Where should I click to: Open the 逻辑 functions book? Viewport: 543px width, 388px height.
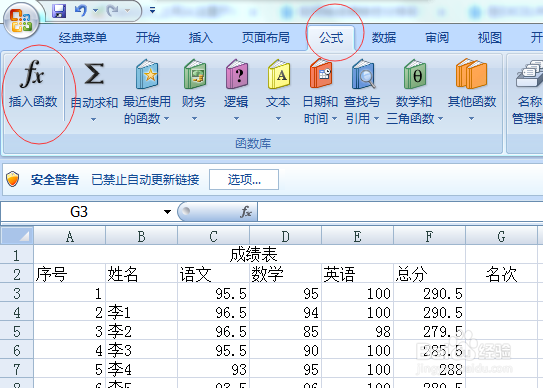[237, 74]
